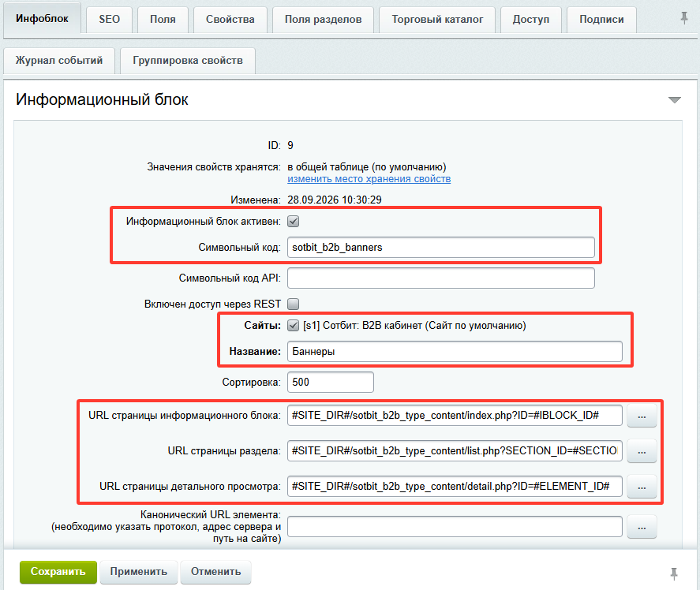Image resolution: width=700 pixels, height=590 pixels.
Task: Collapse the Информационный блок section arrow
Action: coord(675,100)
